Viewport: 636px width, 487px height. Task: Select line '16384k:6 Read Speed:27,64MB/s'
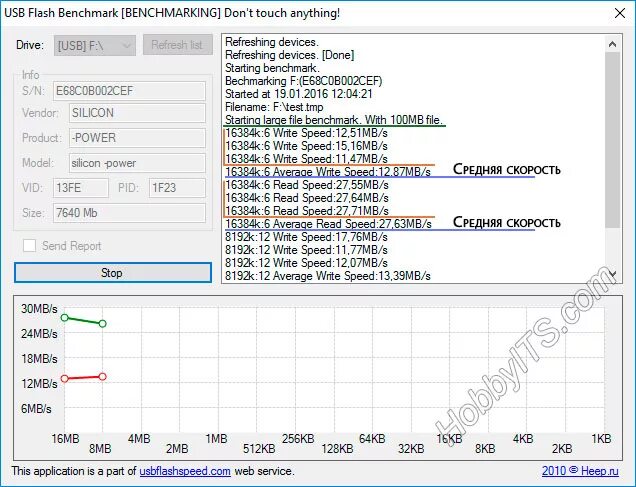point(307,198)
